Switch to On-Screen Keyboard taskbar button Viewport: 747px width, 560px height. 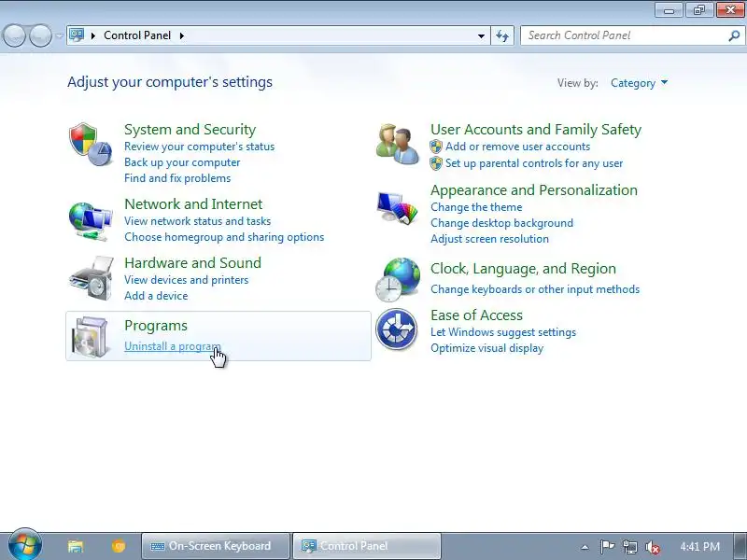coord(216,546)
